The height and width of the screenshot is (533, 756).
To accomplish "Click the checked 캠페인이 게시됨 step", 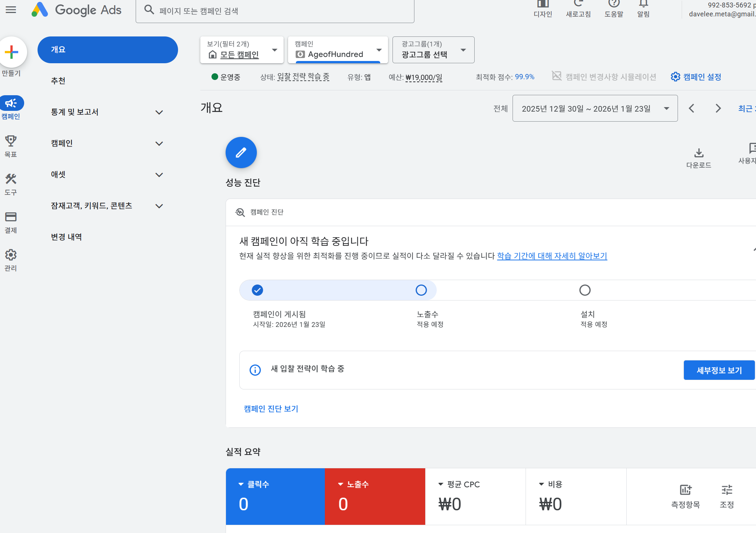I will [x=258, y=290].
